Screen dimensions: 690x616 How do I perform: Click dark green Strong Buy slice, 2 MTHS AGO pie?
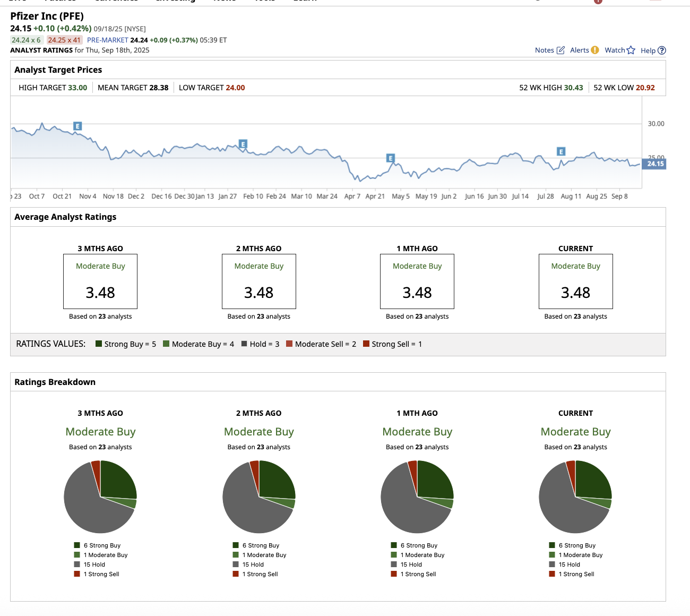[275, 481]
